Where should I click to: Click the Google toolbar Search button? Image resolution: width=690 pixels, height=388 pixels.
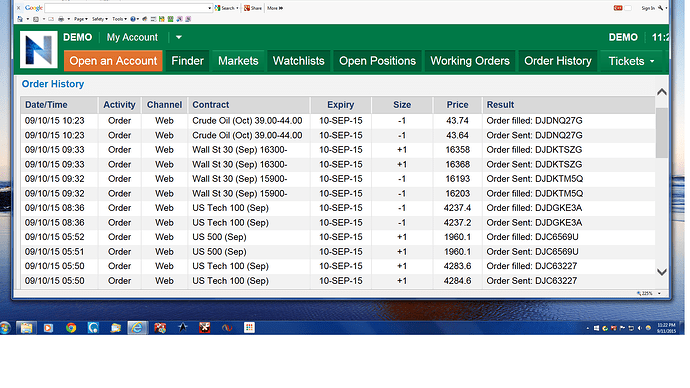click(x=227, y=8)
